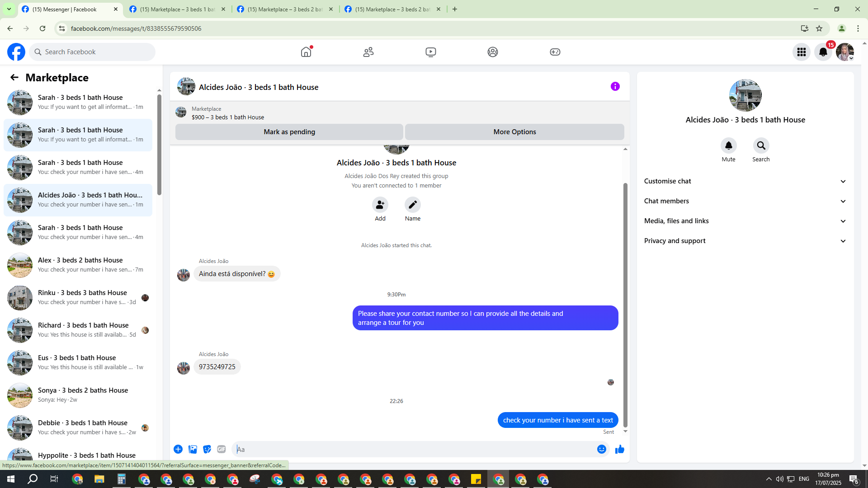Switch to Marketplace – 3 beds 1 bath tab
Image resolution: width=868 pixels, height=488 pixels.
point(177,9)
